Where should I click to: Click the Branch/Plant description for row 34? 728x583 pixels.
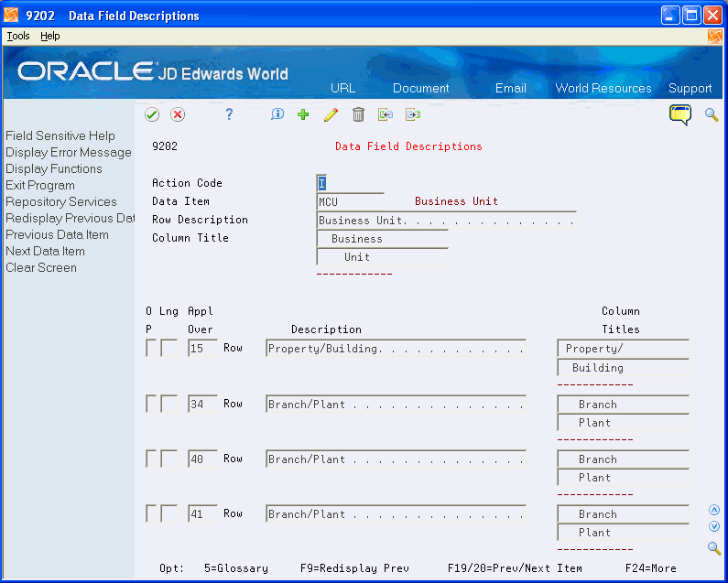(396, 404)
